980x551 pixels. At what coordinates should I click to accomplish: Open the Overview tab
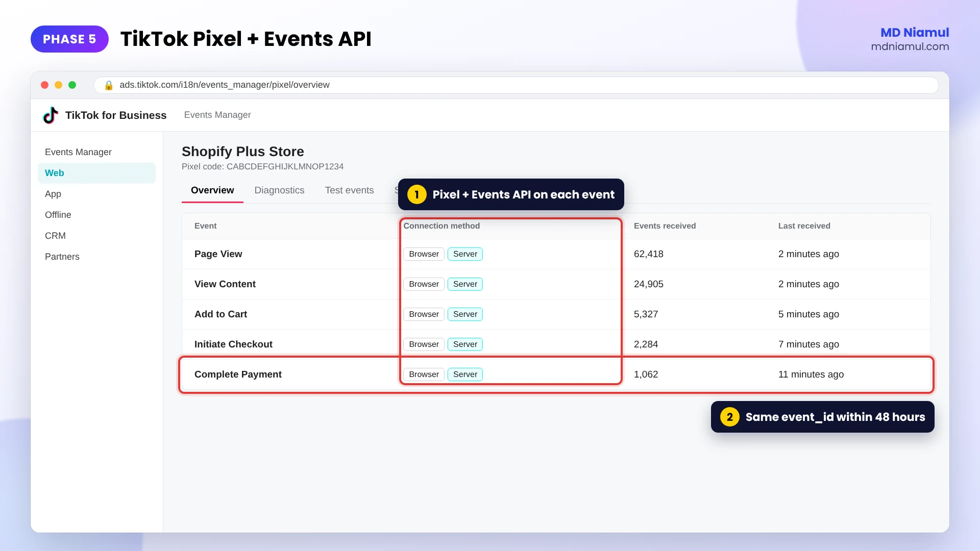pyautogui.click(x=212, y=190)
